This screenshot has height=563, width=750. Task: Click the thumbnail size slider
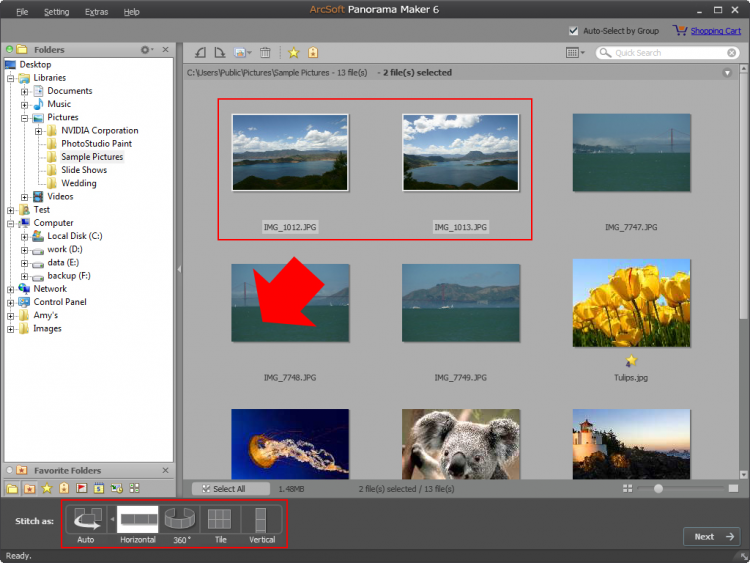pos(657,488)
